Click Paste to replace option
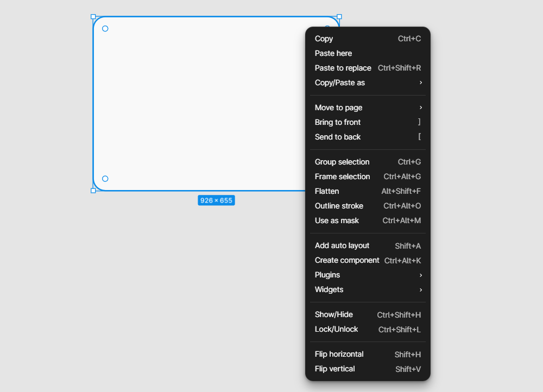Viewport: 543px width, 392px height. click(368, 68)
